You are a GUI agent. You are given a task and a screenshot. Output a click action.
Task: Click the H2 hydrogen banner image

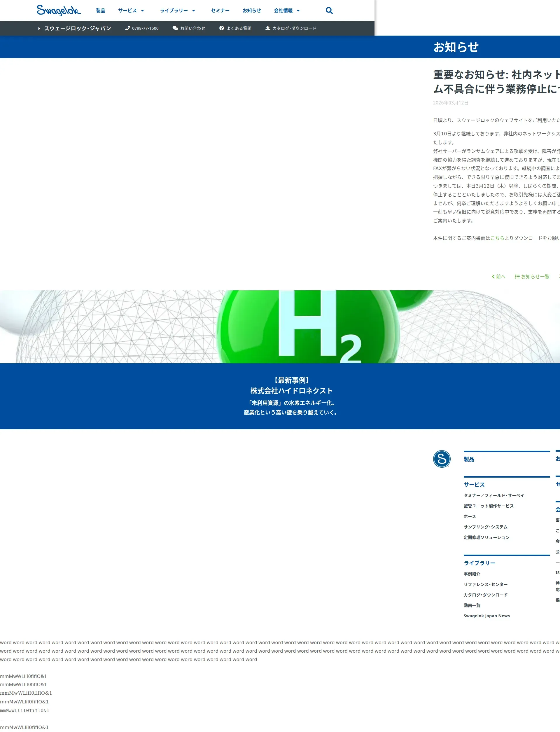tap(280, 327)
